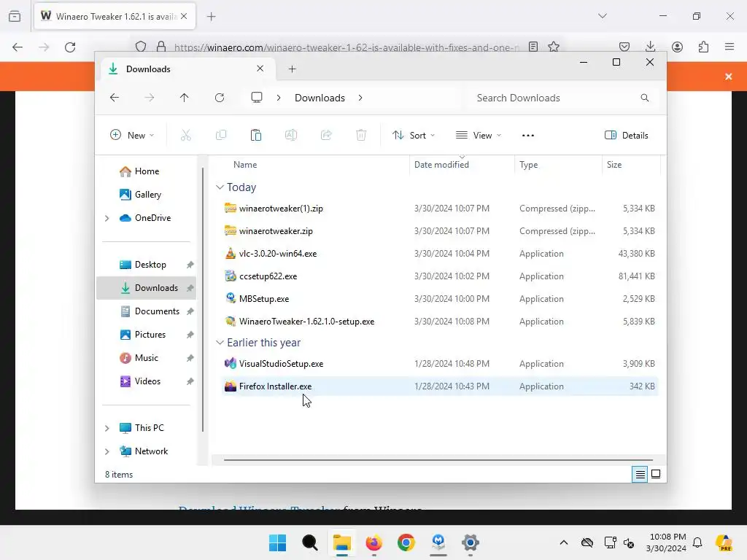The height and width of the screenshot is (560, 747).
Task: Open the View dropdown
Action: 479,135
